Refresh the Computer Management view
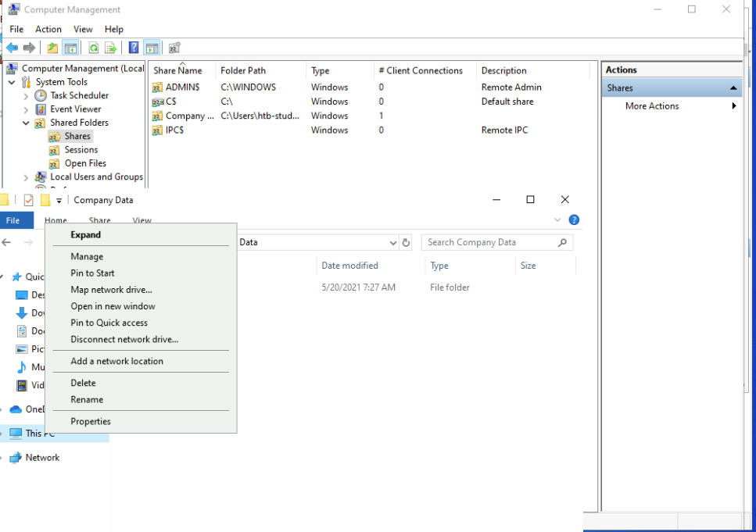The height and width of the screenshot is (532, 756). click(x=94, y=47)
